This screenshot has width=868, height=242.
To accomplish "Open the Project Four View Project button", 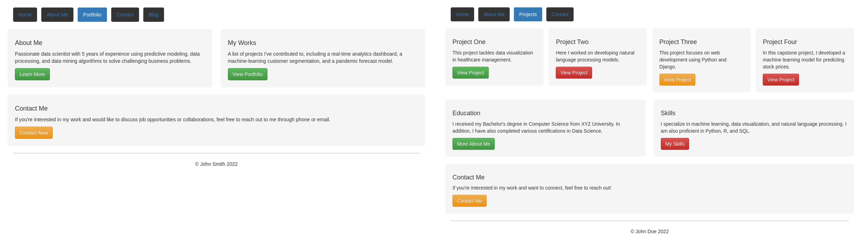I will point(780,80).
